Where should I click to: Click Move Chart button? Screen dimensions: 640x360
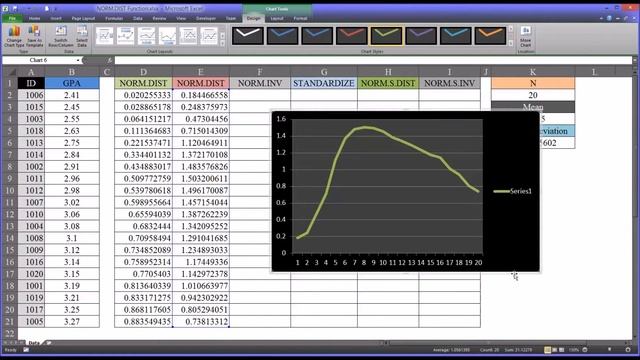coord(525,36)
